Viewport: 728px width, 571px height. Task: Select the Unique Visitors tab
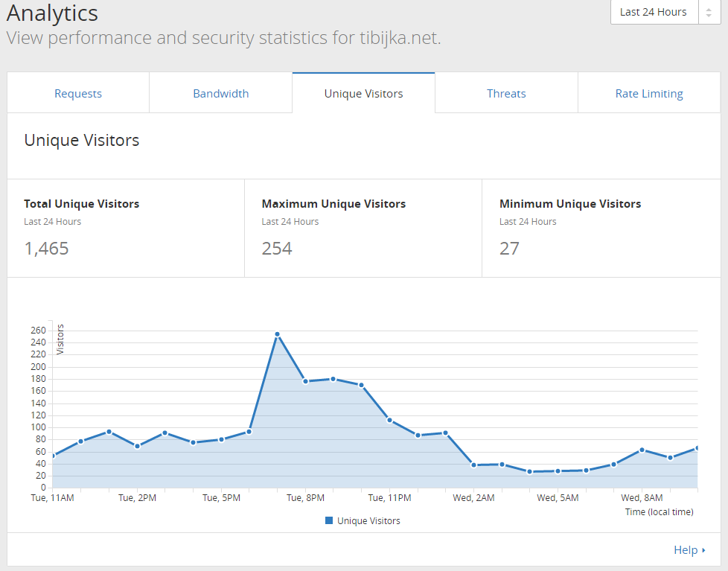[x=363, y=93]
